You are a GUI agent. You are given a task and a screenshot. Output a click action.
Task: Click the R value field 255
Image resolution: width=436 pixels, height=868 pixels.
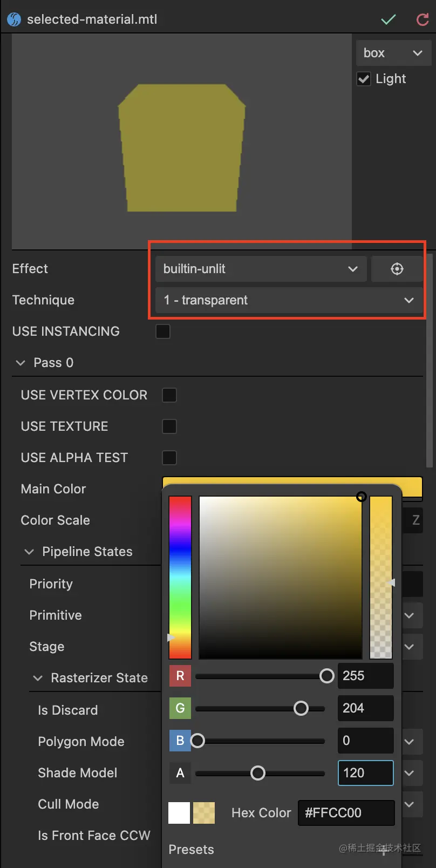click(366, 676)
